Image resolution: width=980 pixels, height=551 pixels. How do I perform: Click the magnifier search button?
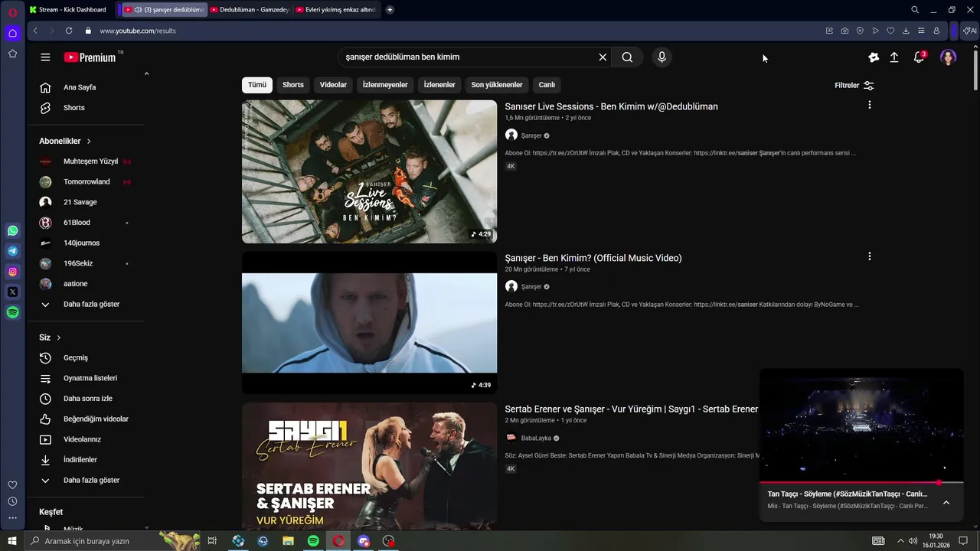[x=627, y=57]
